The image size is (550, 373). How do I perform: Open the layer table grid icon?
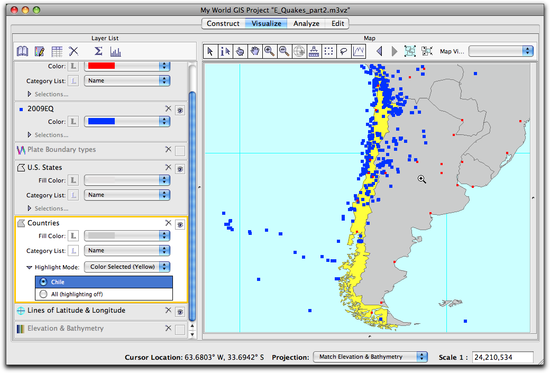[x=56, y=52]
